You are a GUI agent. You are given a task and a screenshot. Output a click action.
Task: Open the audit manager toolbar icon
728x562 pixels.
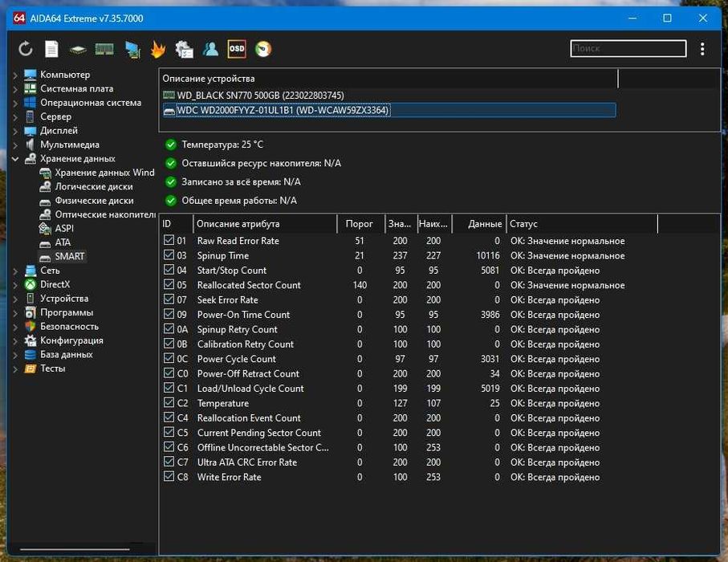[184, 49]
